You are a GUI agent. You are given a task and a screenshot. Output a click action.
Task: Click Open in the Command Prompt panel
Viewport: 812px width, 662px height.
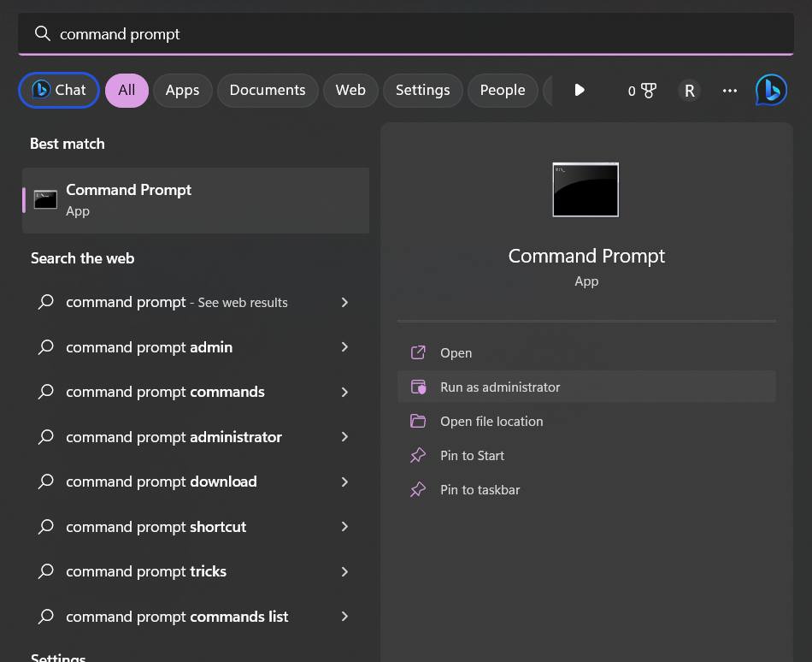(586, 352)
